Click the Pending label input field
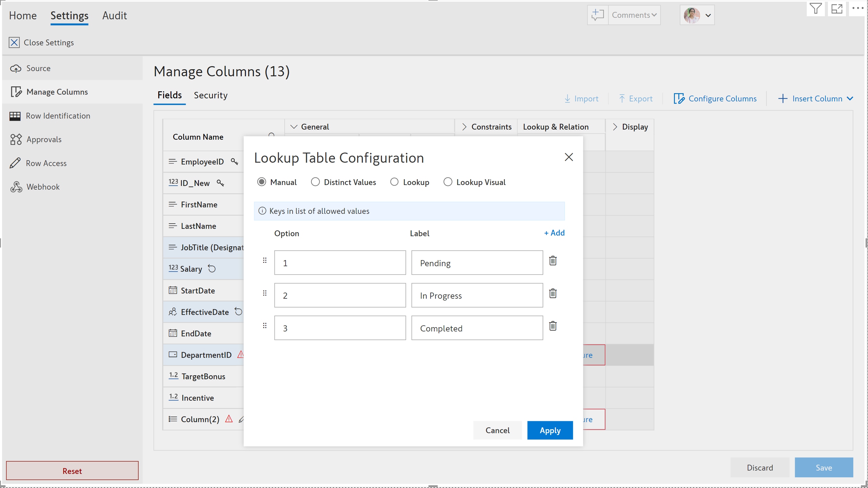This screenshot has width=868, height=488. click(477, 263)
